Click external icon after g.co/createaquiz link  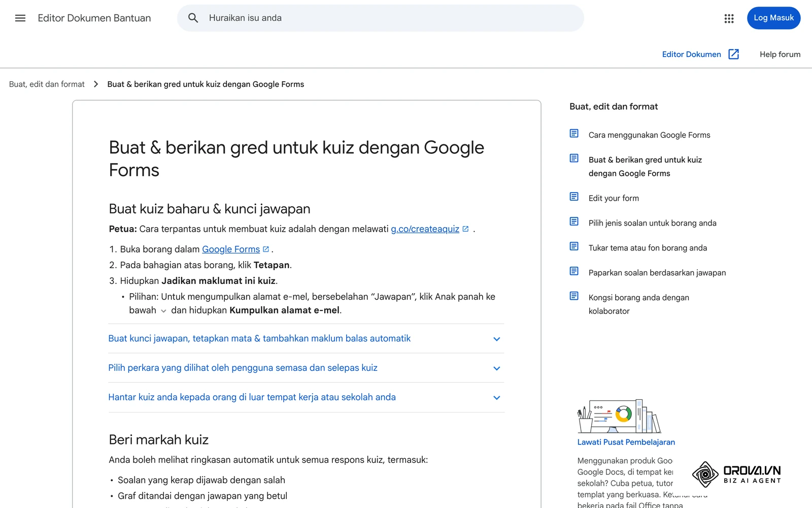tap(465, 229)
